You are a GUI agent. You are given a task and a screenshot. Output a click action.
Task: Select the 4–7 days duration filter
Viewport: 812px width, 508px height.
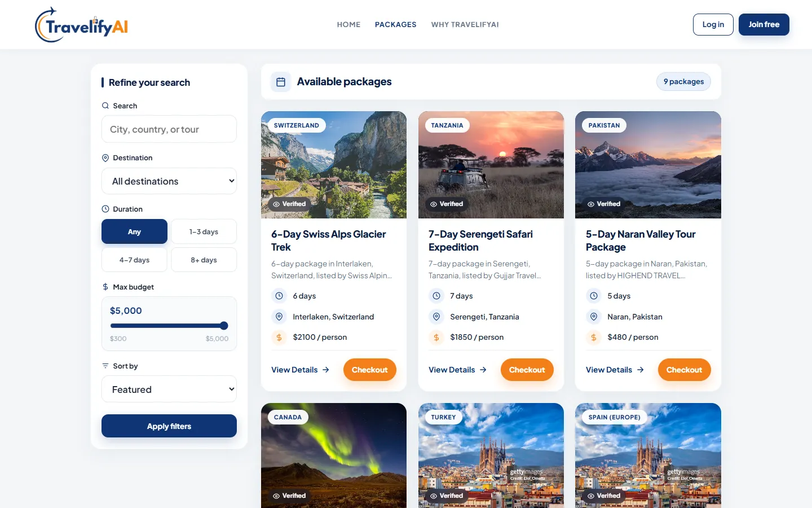click(x=134, y=260)
